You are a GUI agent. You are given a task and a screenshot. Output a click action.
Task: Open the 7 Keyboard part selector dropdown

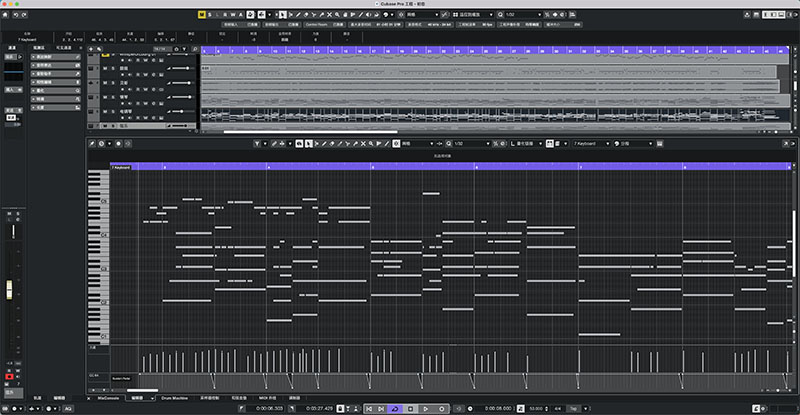point(591,144)
